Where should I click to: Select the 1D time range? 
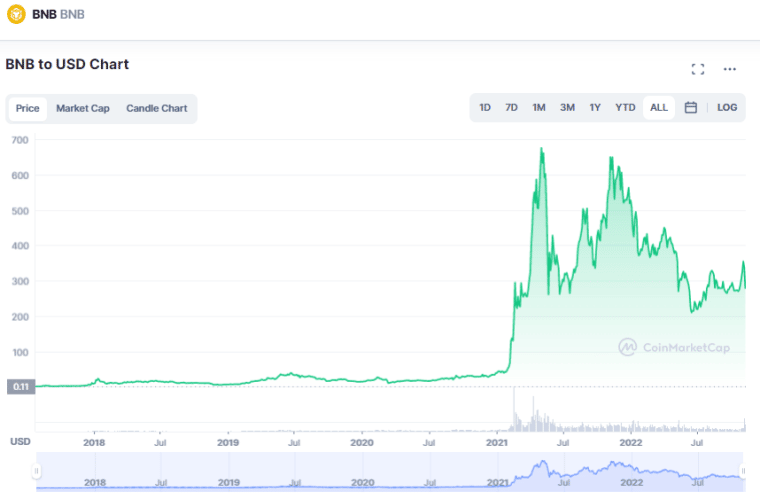point(485,108)
